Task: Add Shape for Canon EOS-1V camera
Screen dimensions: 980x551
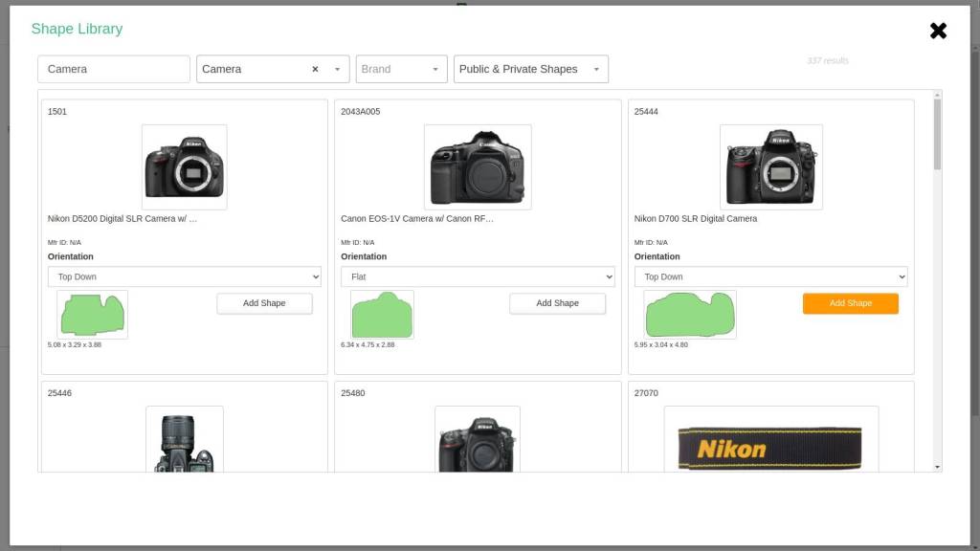Action: tap(558, 303)
